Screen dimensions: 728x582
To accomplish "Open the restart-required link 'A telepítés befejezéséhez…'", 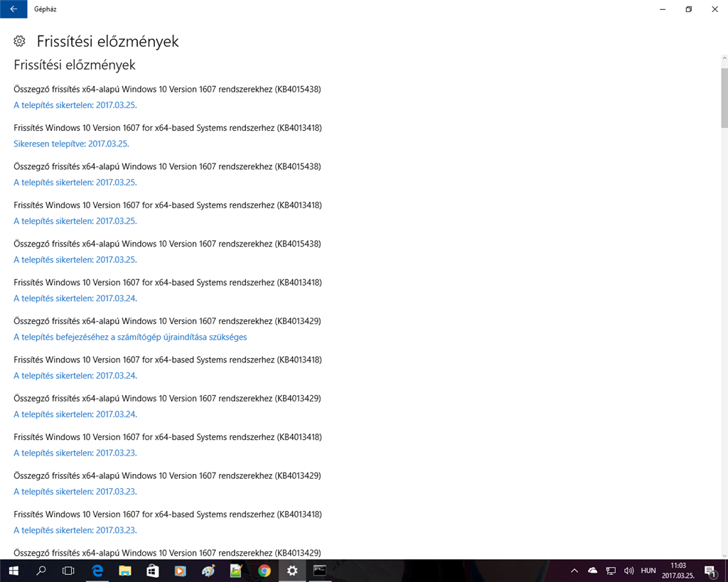I will [x=130, y=337].
